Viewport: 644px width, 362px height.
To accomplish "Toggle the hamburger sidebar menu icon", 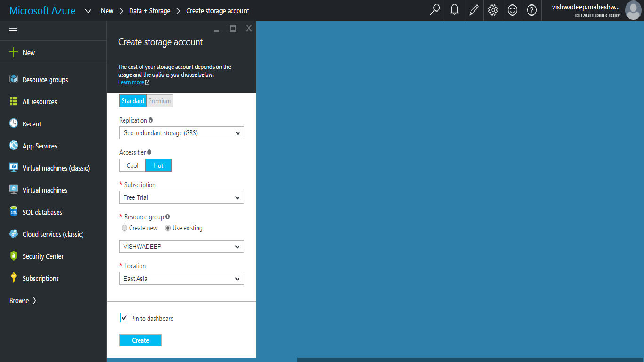I will pyautogui.click(x=13, y=31).
